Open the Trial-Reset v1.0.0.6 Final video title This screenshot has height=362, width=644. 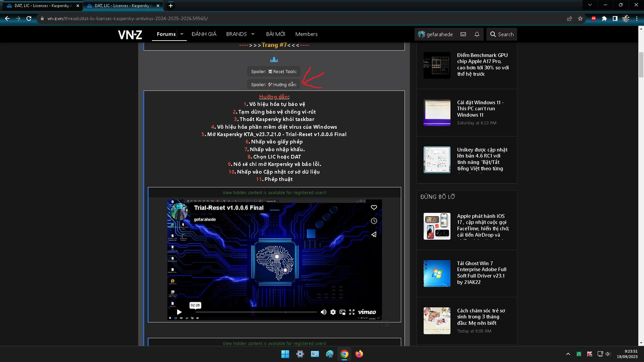[228, 208]
